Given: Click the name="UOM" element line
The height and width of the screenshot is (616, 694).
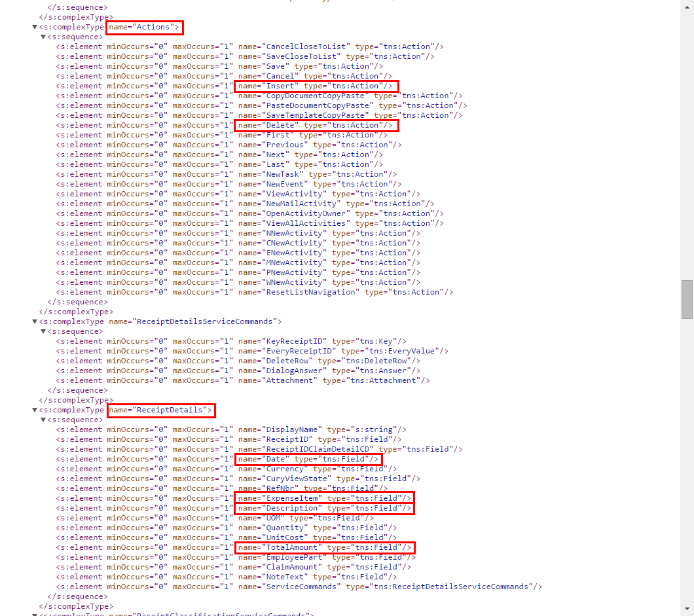Looking at the screenshot, I should [x=215, y=518].
